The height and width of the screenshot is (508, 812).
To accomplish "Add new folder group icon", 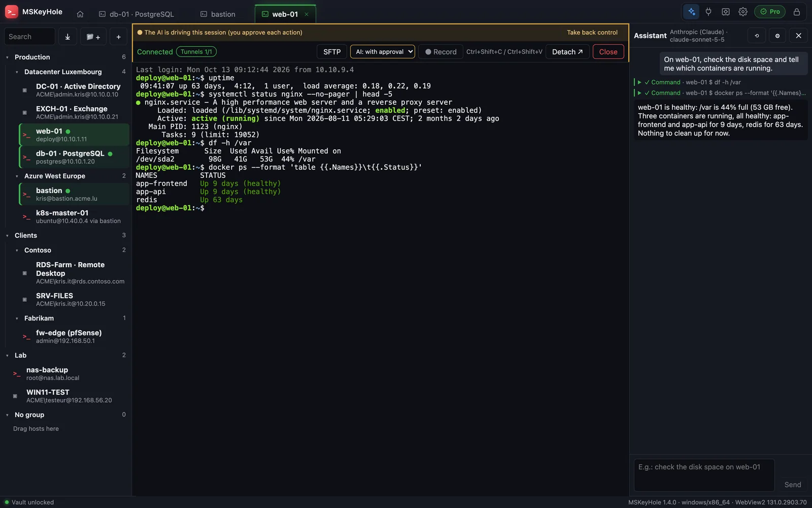I will [x=93, y=37].
